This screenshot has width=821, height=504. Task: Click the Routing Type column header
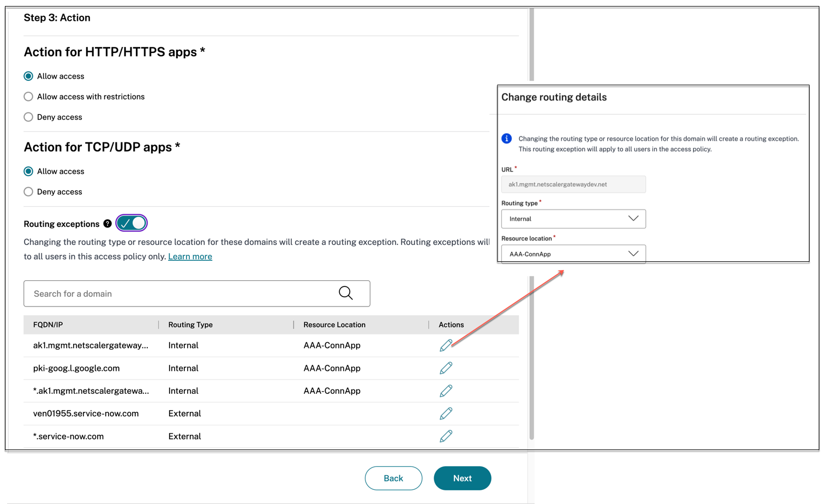pos(190,325)
